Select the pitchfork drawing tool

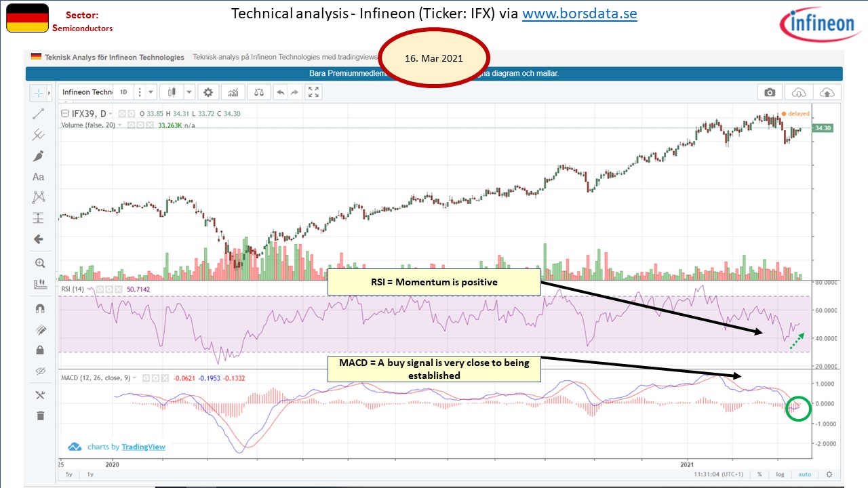[x=39, y=135]
